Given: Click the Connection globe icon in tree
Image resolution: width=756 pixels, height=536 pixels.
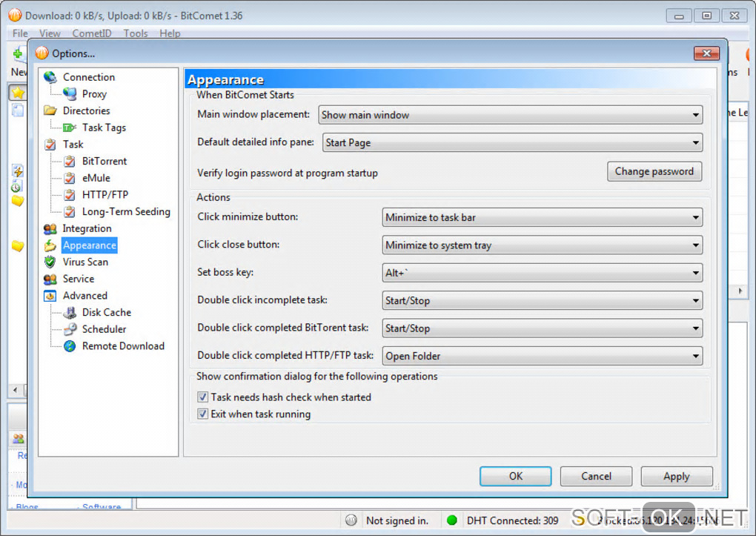Looking at the screenshot, I should pos(50,77).
